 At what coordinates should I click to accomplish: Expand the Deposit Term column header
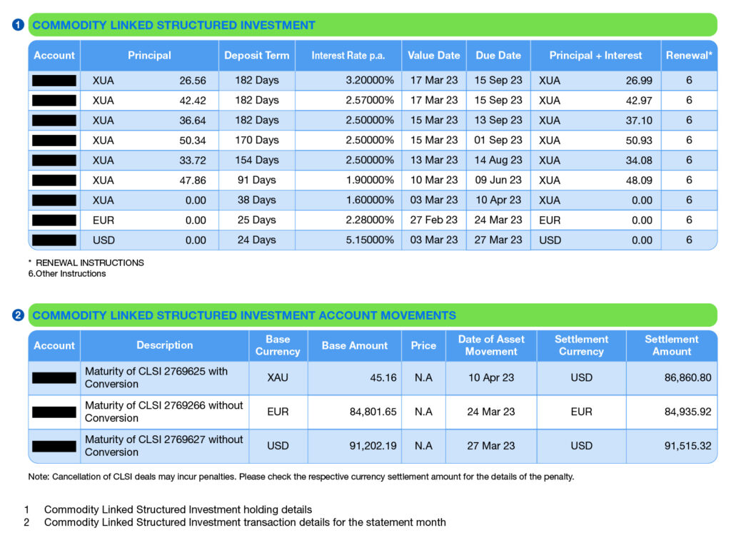256,55
